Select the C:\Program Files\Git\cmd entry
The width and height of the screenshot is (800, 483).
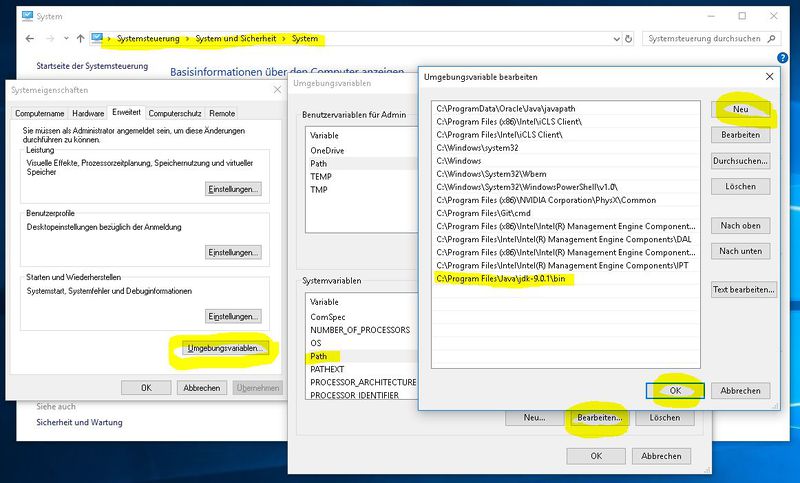point(565,213)
